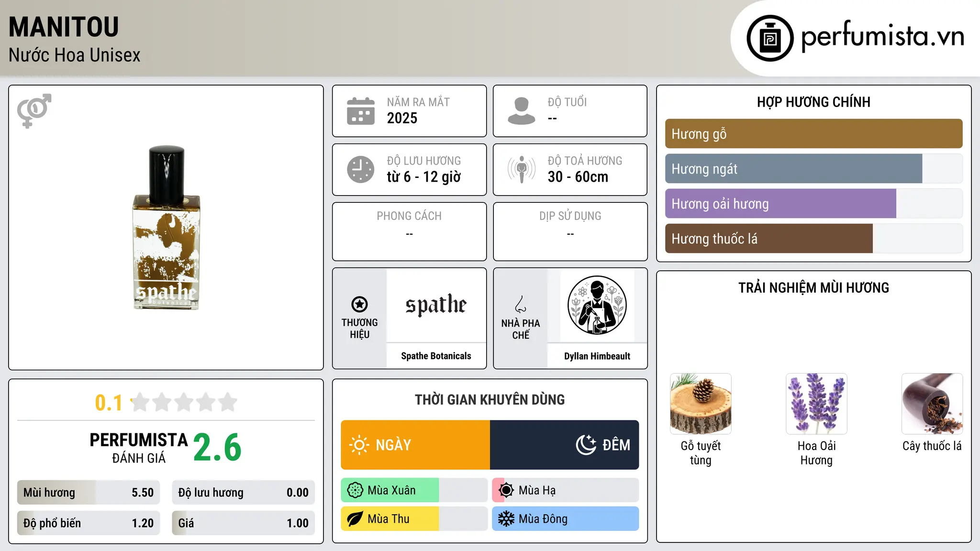Click the Hương oải hương accord bar
The width and height of the screenshot is (980, 551).
(813, 204)
